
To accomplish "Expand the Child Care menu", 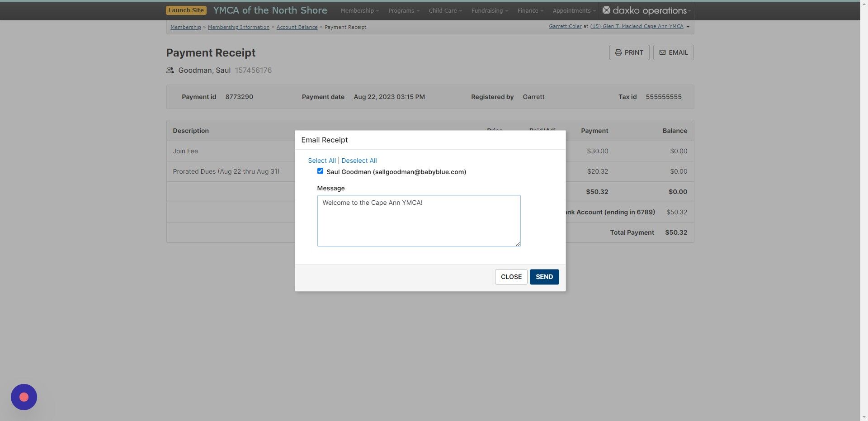I will (x=445, y=10).
